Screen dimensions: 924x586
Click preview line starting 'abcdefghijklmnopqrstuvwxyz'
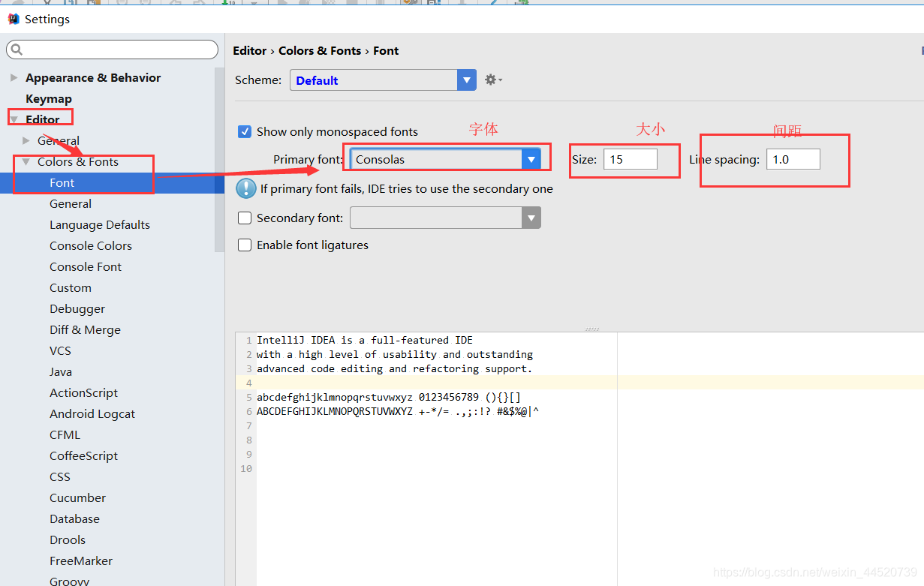(x=389, y=397)
